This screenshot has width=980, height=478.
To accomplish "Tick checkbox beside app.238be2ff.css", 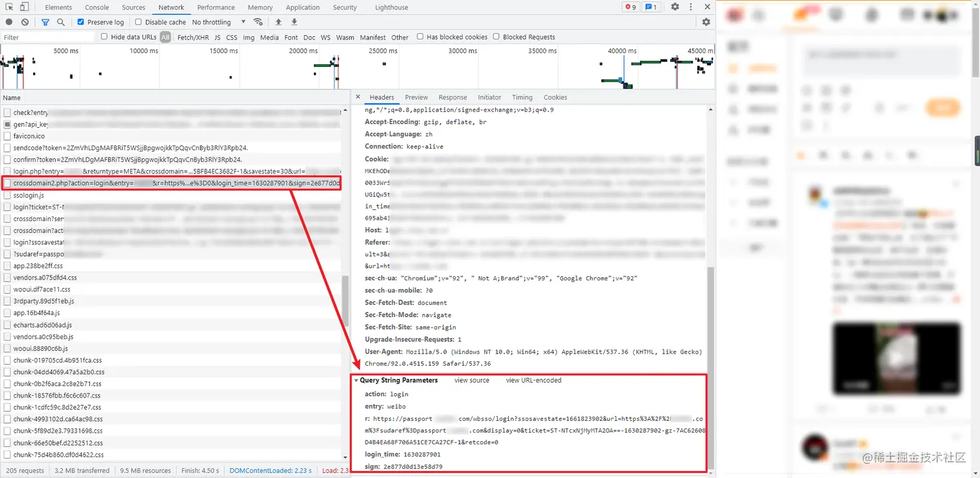I will pyautogui.click(x=8, y=266).
